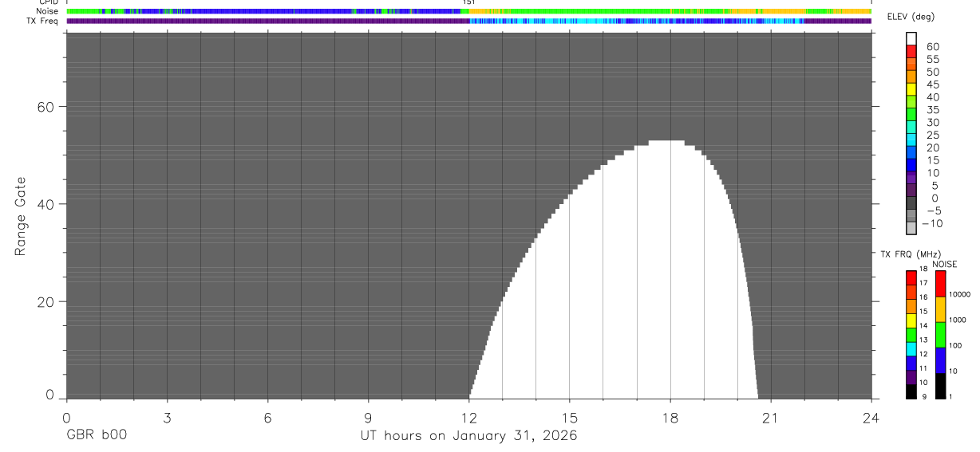The height and width of the screenshot is (452, 980).
Task: Click the "17" label on the TX FRQ bar
Action: click(923, 283)
